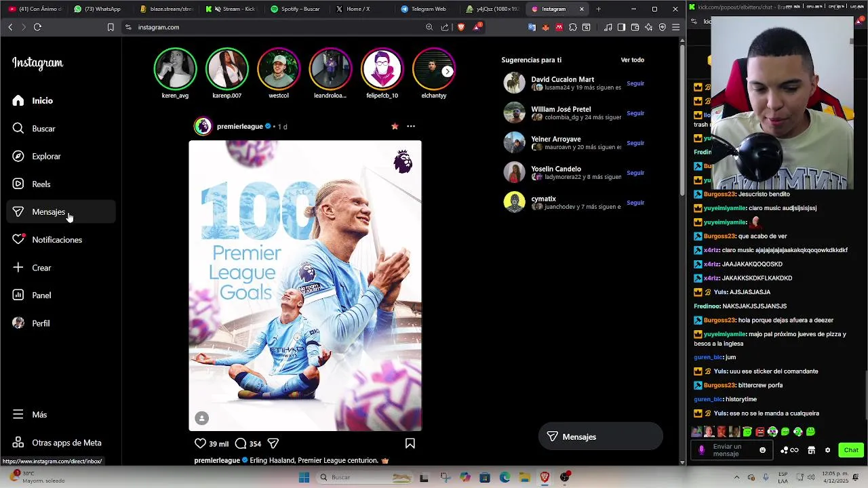Click Crear to make a new post

(x=61, y=268)
